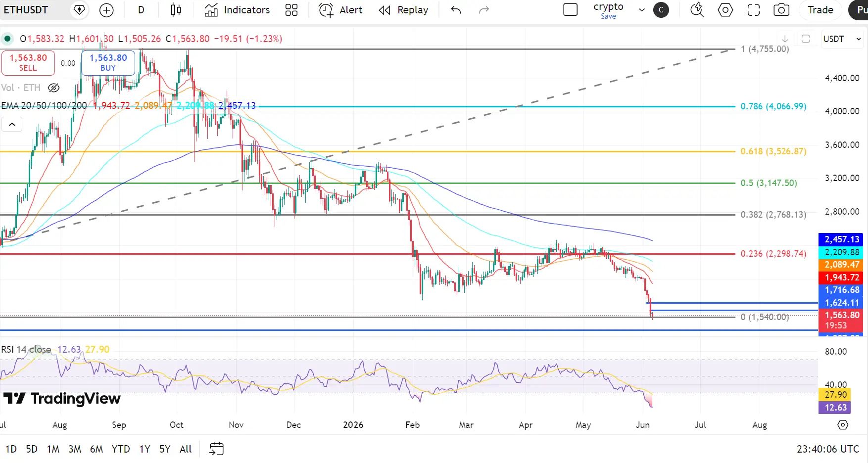The image size is (868, 463).
Task: Click the green market status dot
Action: click(x=7, y=39)
